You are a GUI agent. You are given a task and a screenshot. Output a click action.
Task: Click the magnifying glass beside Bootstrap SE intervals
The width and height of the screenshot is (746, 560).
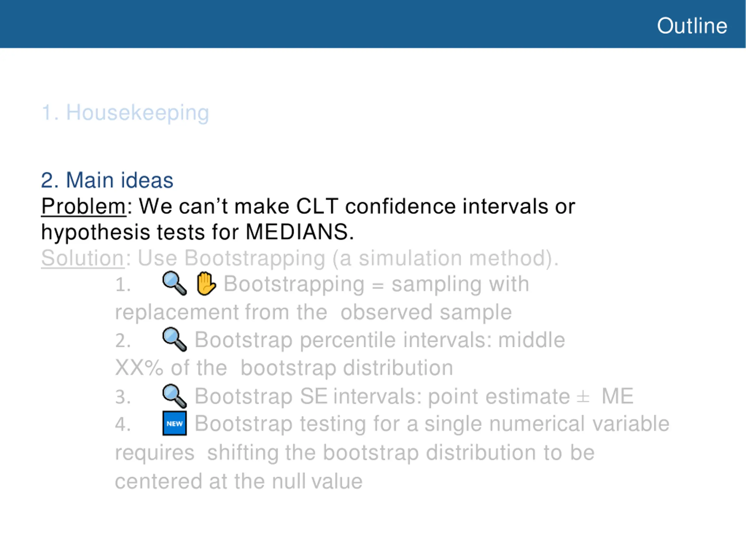tap(174, 396)
